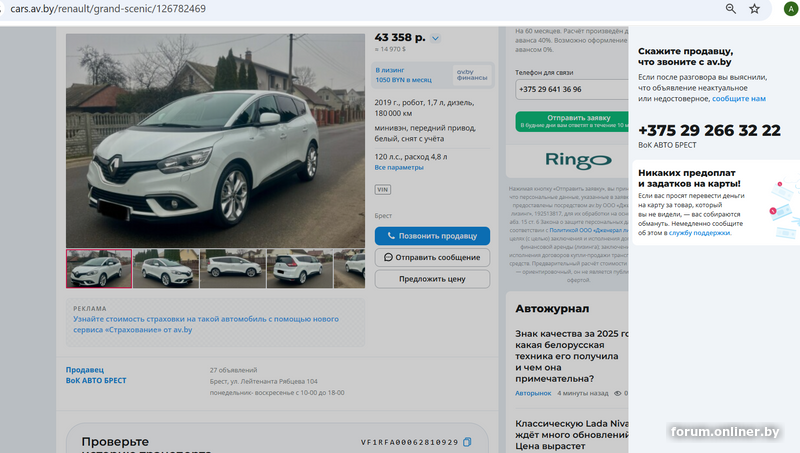Click the browser zoom magnifier icon
This screenshot has height=453, width=800.
pos(731,9)
